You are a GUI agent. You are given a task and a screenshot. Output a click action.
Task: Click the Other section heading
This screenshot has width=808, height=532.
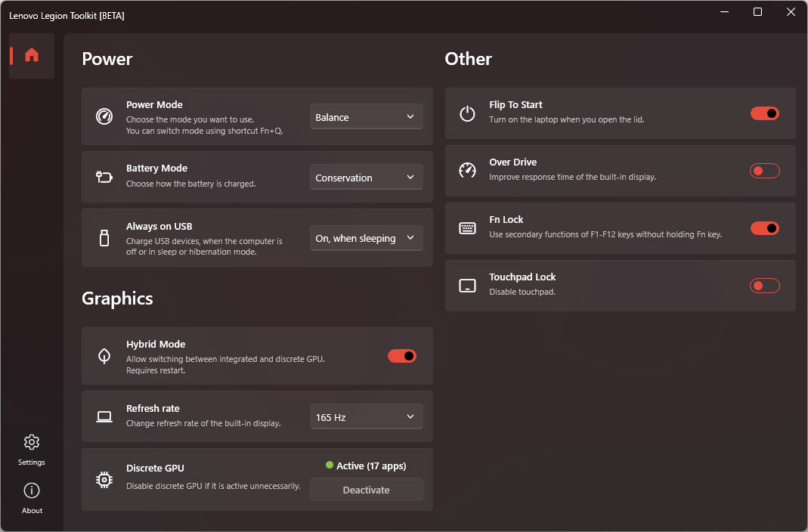click(x=469, y=59)
